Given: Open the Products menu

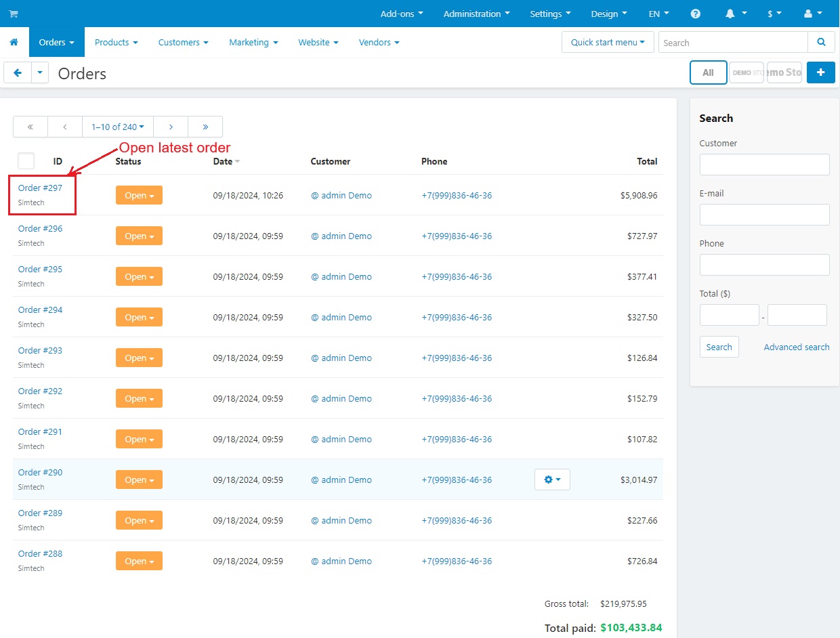Looking at the screenshot, I should (x=116, y=42).
